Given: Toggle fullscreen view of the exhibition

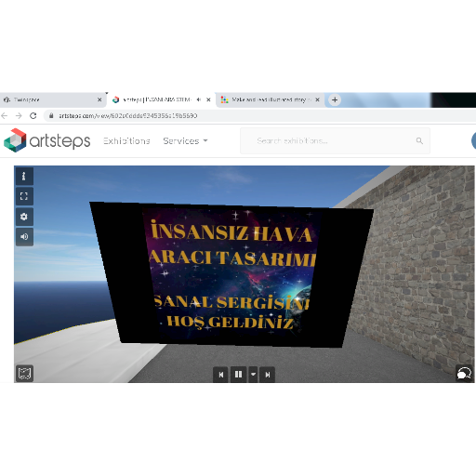Looking at the screenshot, I should [x=24, y=196].
